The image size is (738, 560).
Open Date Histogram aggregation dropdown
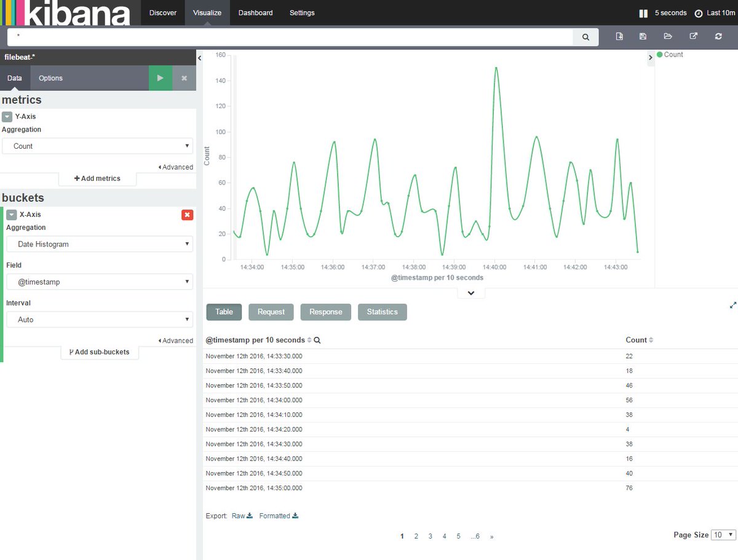point(100,244)
